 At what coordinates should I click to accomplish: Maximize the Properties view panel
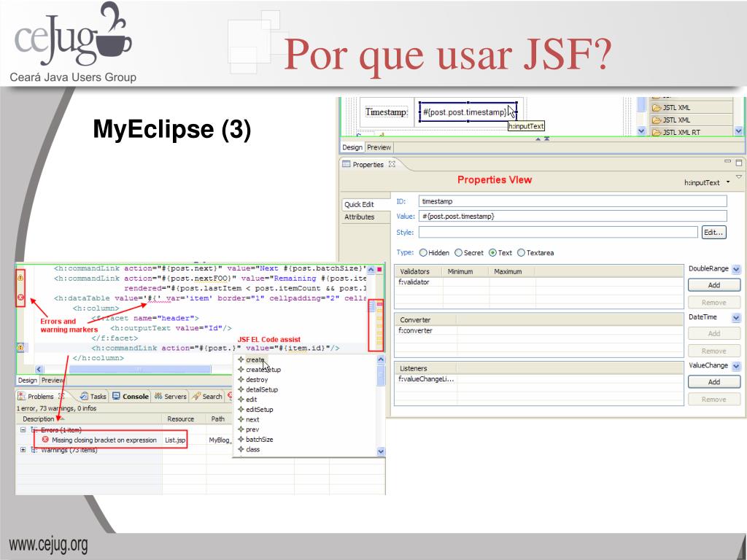pos(739,163)
